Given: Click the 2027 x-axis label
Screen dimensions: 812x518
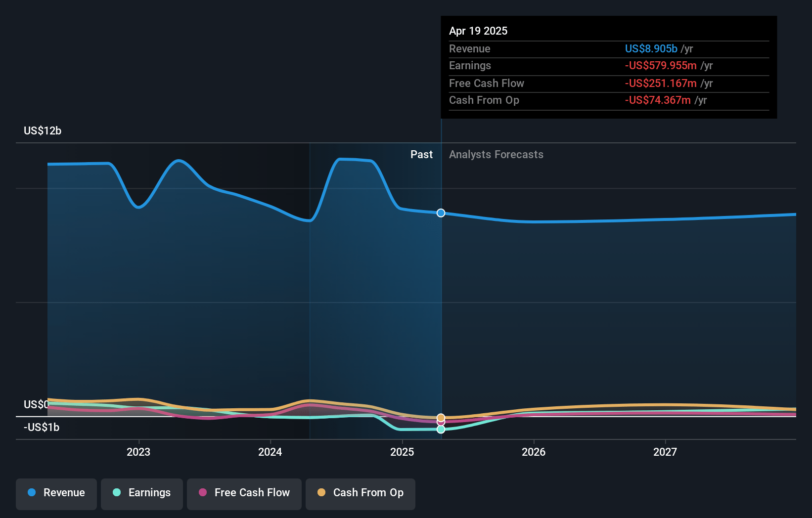Looking at the screenshot, I should [x=665, y=452].
